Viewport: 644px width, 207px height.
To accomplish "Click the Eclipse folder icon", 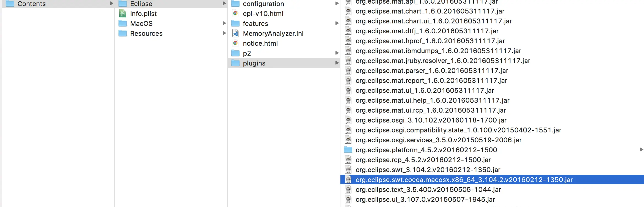I will coord(123,4).
